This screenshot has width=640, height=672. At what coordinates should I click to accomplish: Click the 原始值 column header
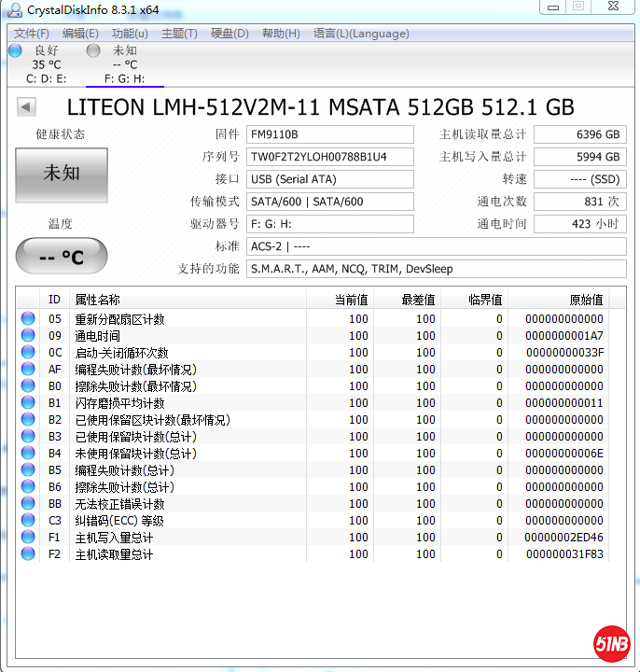[x=586, y=300]
